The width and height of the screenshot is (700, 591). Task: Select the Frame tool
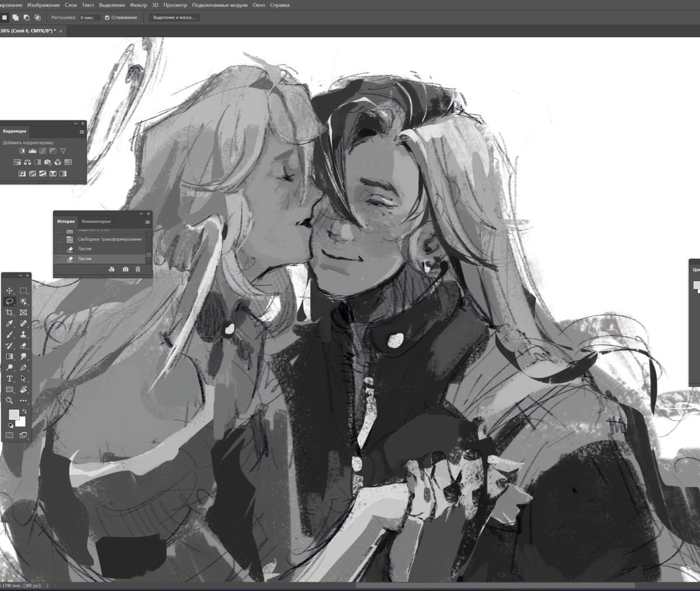point(23,313)
